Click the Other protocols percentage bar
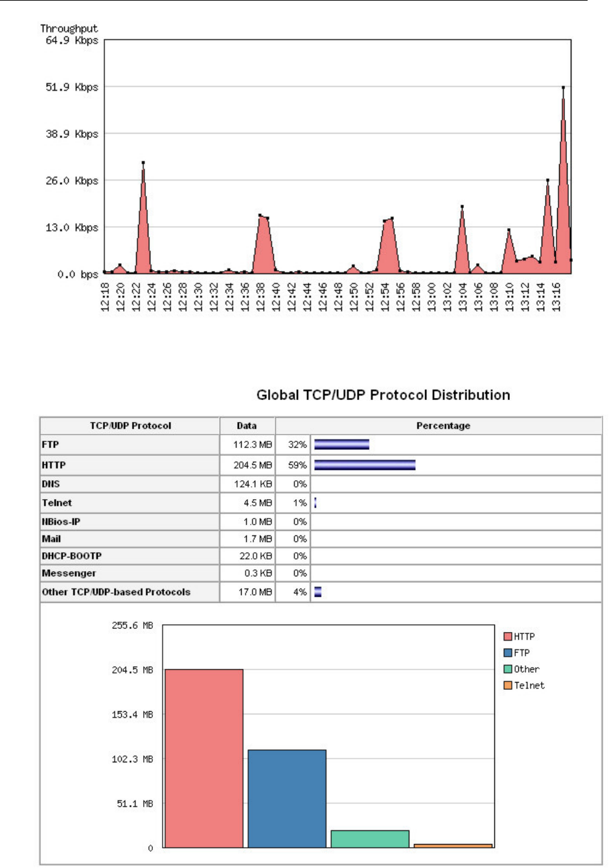 click(318, 592)
